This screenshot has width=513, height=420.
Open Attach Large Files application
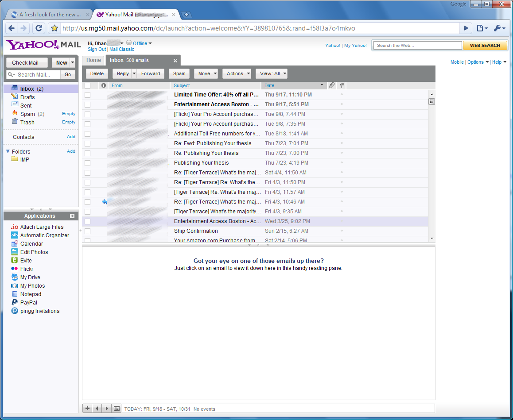(x=37, y=227)
